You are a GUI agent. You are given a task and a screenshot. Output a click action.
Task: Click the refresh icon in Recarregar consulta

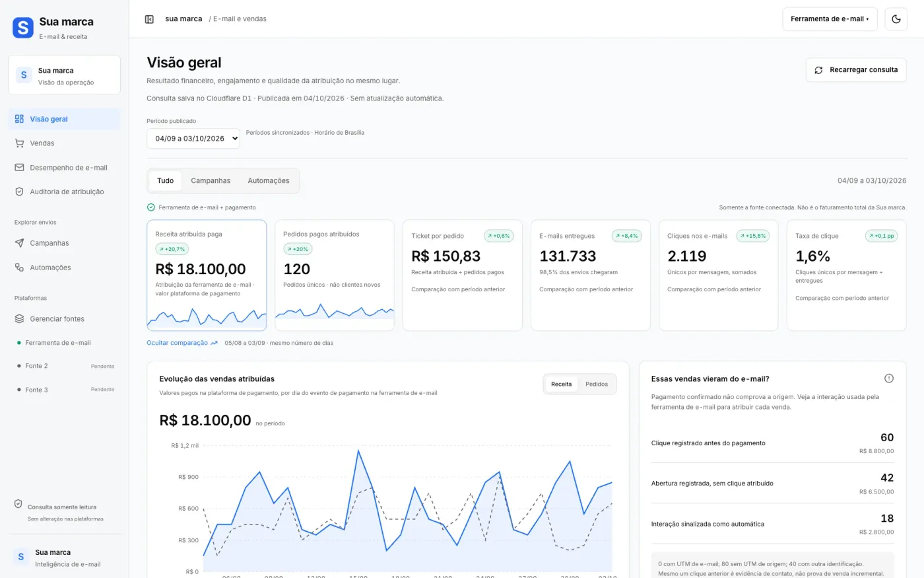pyautogui.click(x=818, y=70)
